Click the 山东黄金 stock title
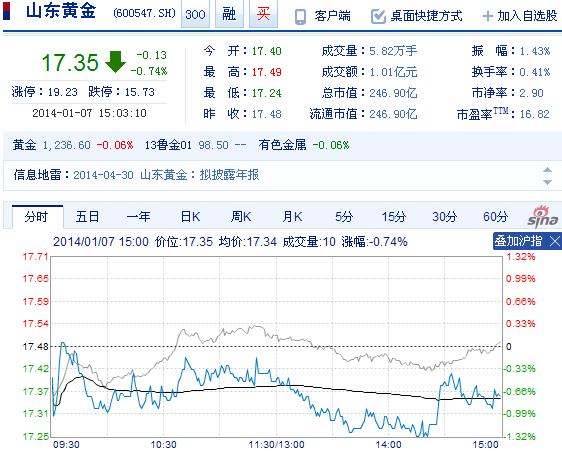Viewport: 562px width, 451px height. [x=61, y=11]
